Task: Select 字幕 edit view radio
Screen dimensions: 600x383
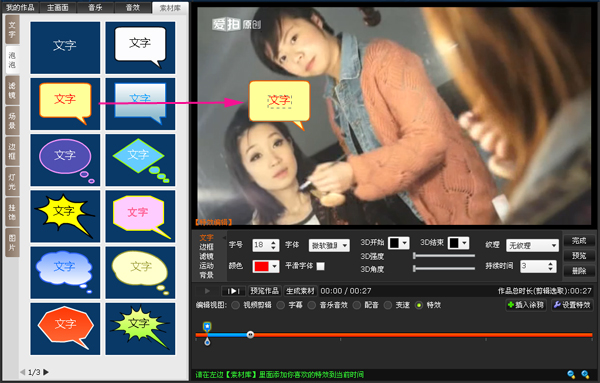Action: 281,305
